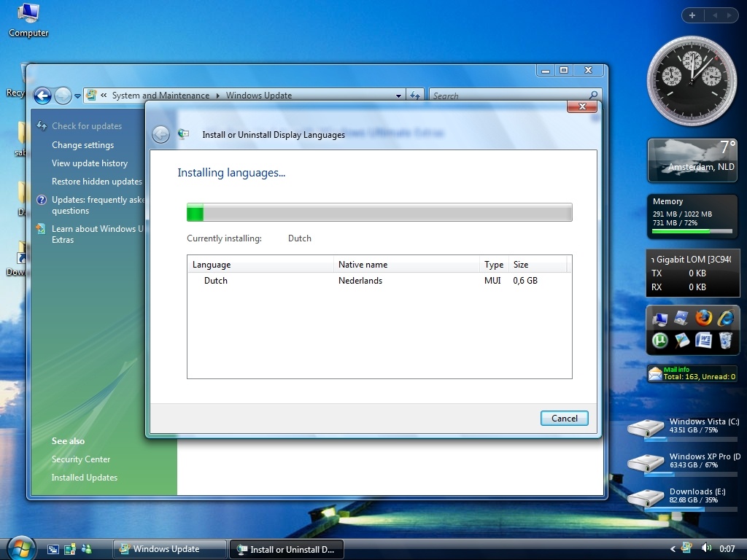
Task: Open Computer icon in launcher gadget
Action: 660,319
